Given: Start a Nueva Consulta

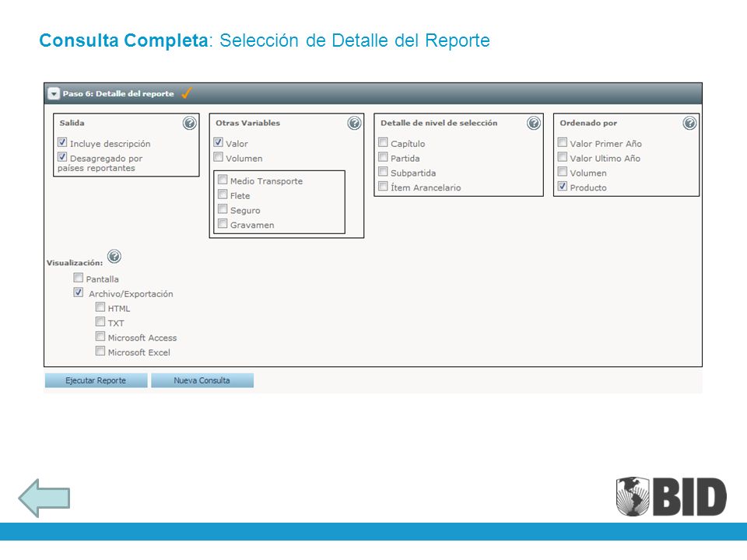Looking at the screenshot, I should point(202,380).
